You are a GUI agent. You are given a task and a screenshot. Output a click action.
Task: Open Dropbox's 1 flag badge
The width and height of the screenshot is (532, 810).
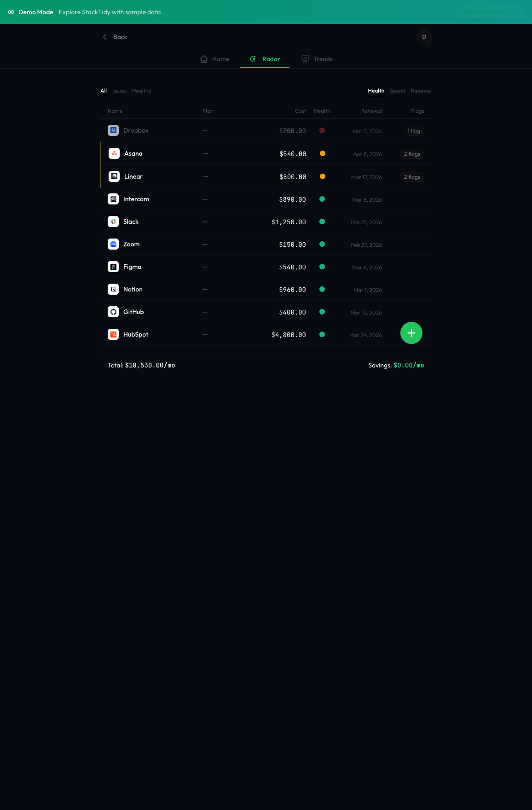pyautogui.click(x=414, y=131)
